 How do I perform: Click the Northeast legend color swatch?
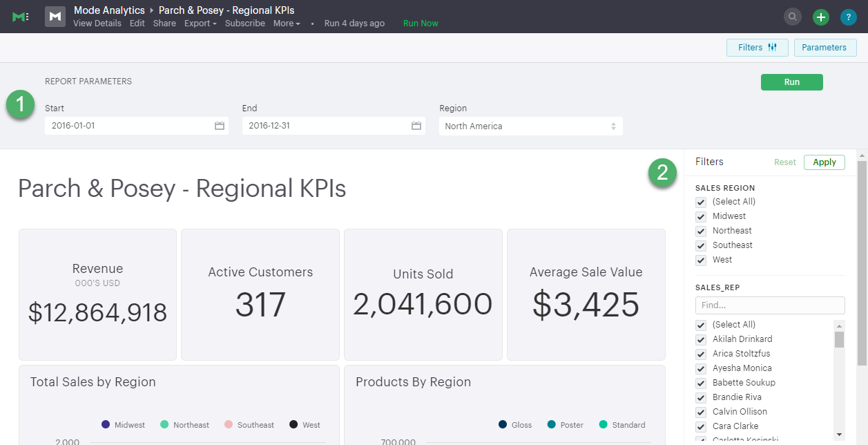point(164,425)
